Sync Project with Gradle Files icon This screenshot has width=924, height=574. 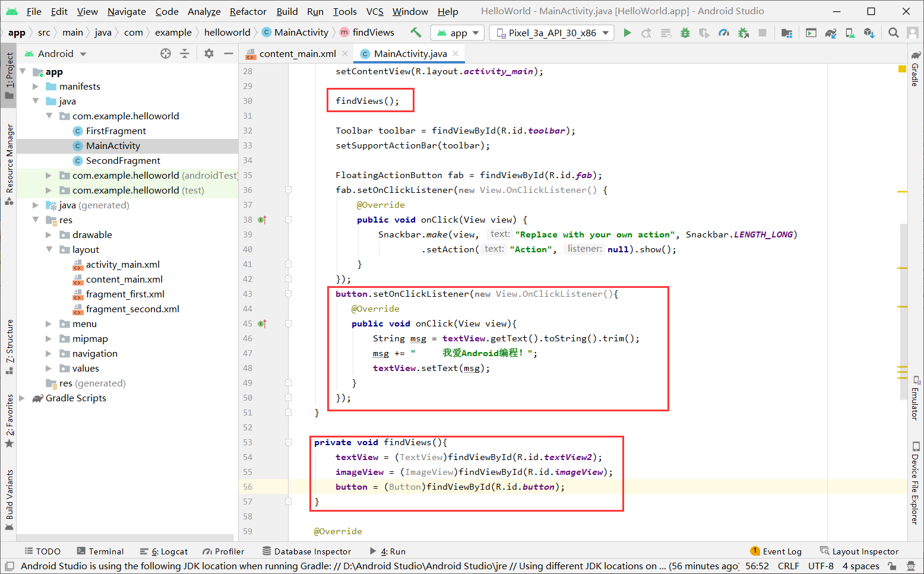pos(831,33)
